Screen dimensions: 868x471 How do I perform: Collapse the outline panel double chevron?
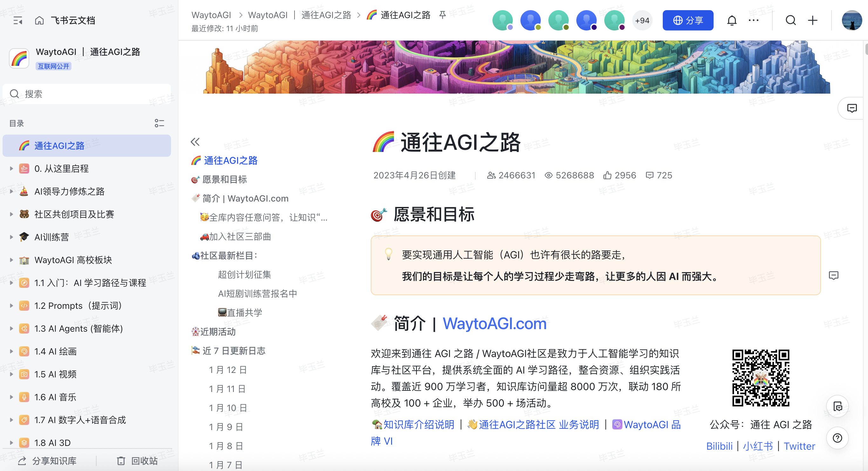pyautogui.click(x=195, y=142)
